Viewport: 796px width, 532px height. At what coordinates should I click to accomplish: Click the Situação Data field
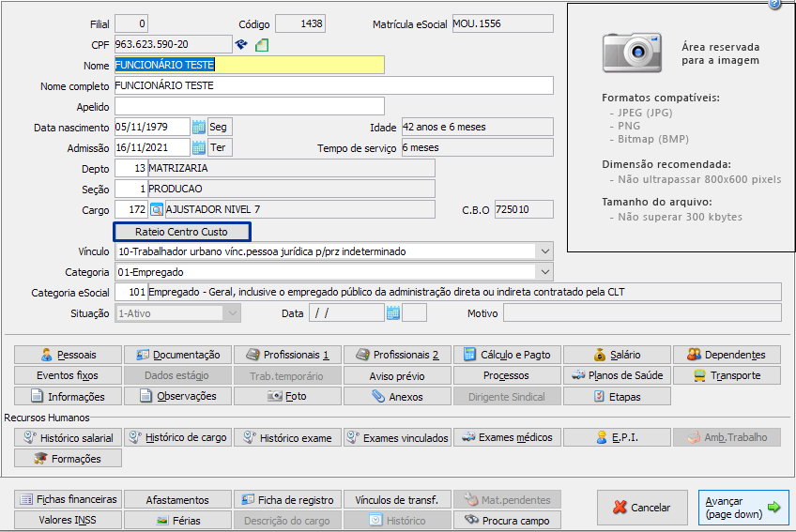(346, 313)
